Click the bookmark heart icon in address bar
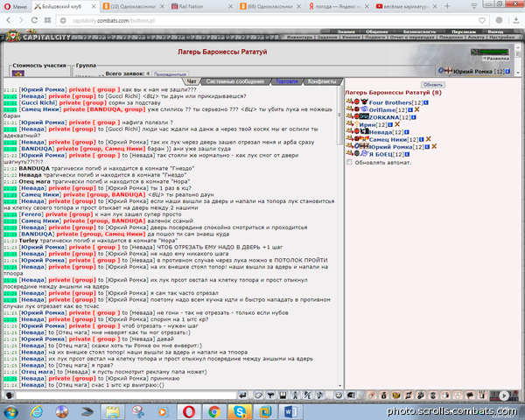 [x=482, y=21]
